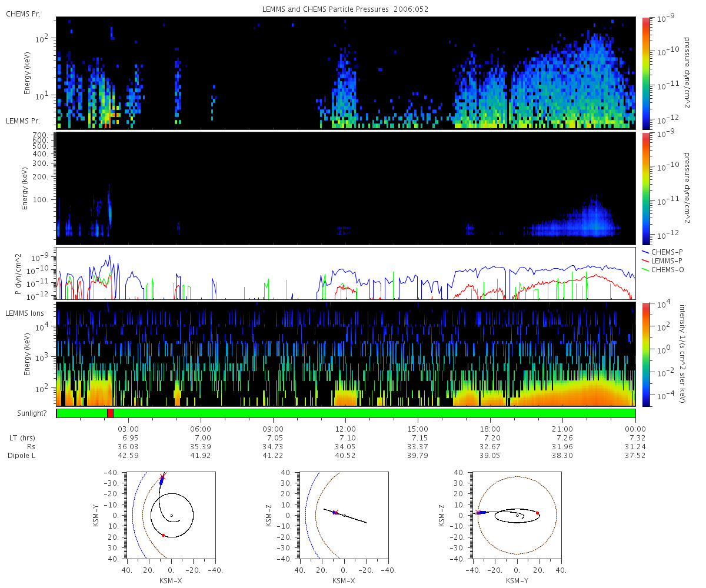Click the red segment in the Sunlight bar

point(110,413)
